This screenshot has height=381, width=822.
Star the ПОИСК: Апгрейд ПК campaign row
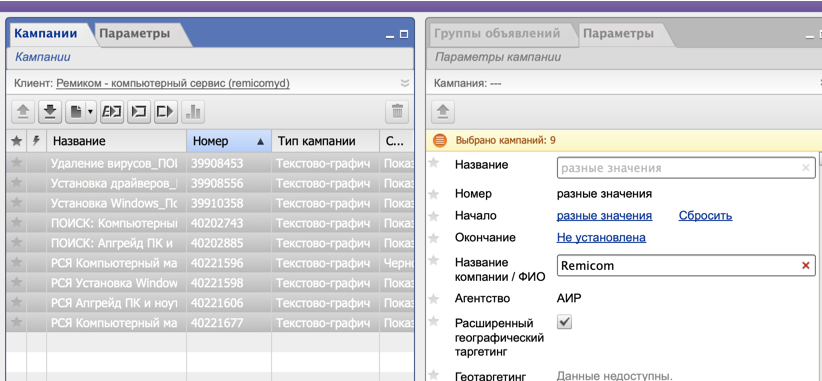[16, 243]
